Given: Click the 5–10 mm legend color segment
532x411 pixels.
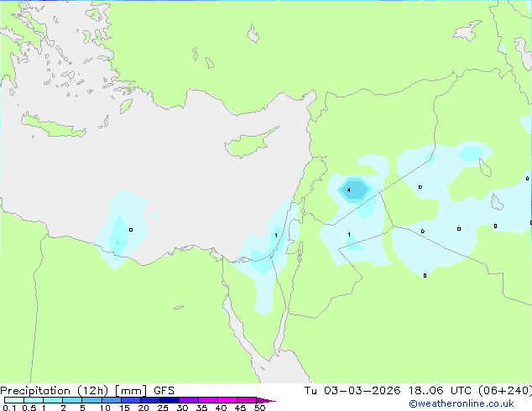Looking at the screenshot, I should tap(91, 400).
